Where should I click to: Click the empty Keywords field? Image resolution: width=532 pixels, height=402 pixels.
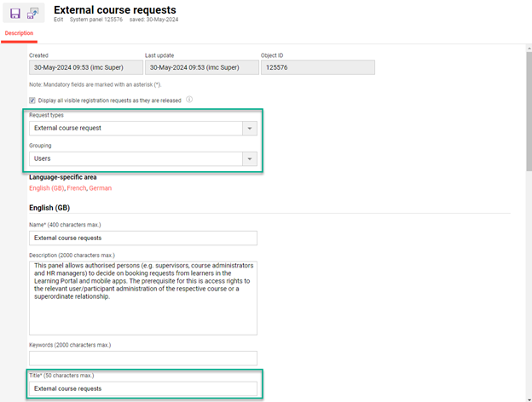click(x=142, y=359)
